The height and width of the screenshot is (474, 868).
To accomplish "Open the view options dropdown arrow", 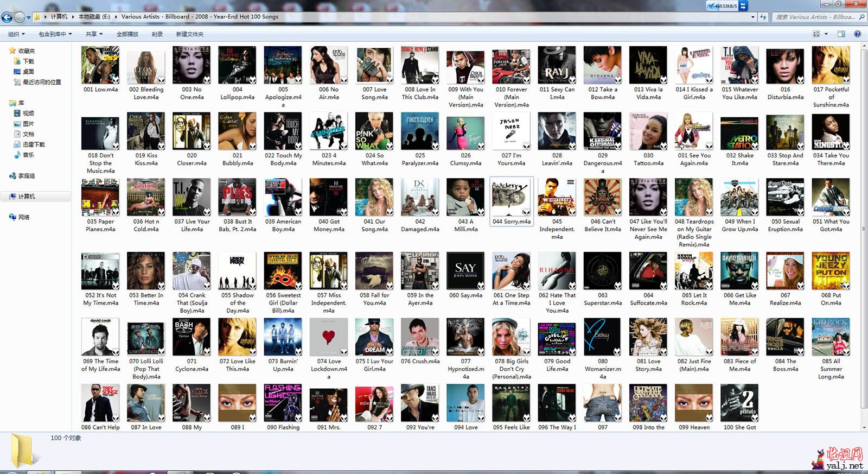I will (825, 34).
